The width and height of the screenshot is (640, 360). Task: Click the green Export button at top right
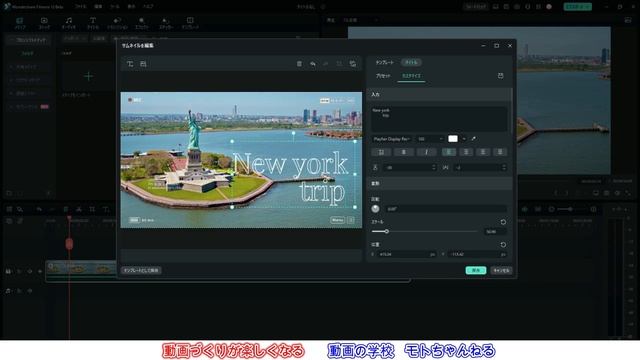(577, 7)
